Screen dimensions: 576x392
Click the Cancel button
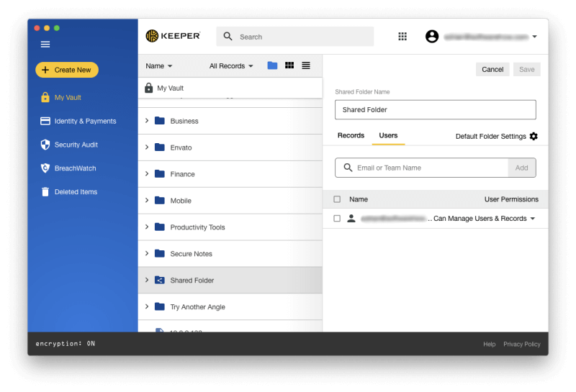tap(492, 69)
